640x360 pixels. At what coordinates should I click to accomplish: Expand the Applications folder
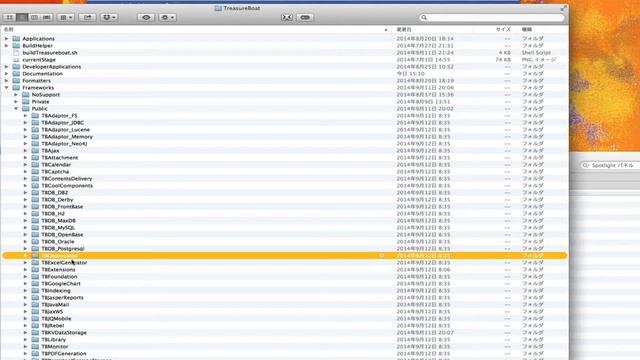7,39
